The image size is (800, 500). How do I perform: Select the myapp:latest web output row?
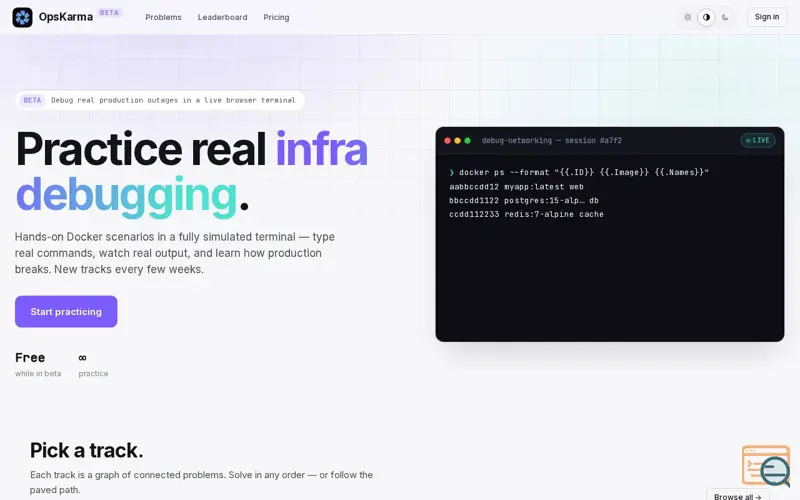(516, 187)
